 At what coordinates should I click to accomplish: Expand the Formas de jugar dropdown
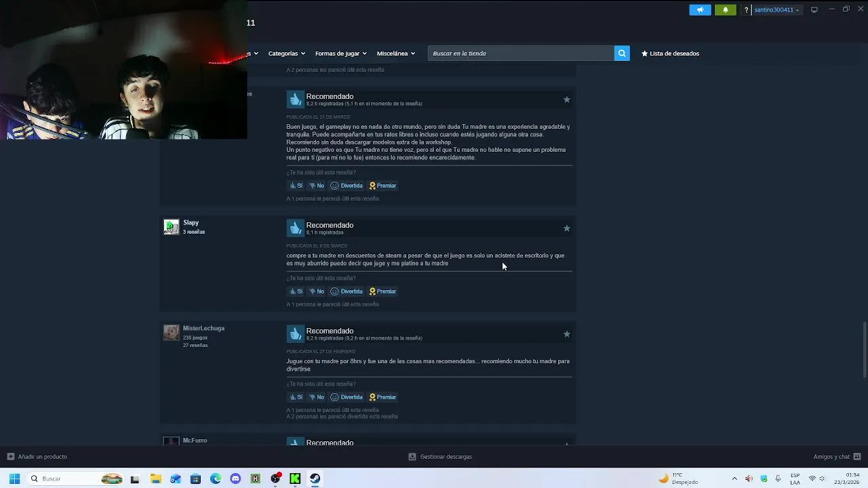(340, 54)
